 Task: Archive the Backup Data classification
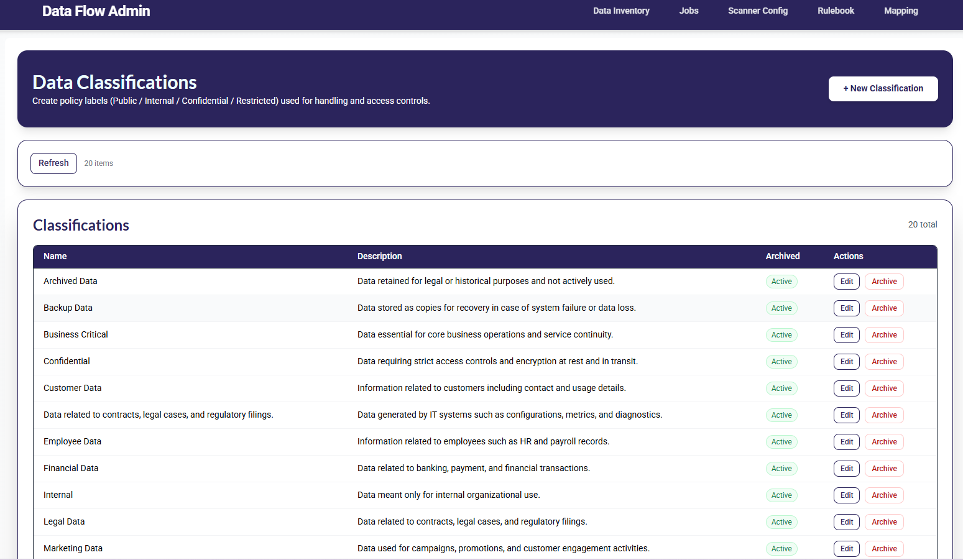(883, 308)
